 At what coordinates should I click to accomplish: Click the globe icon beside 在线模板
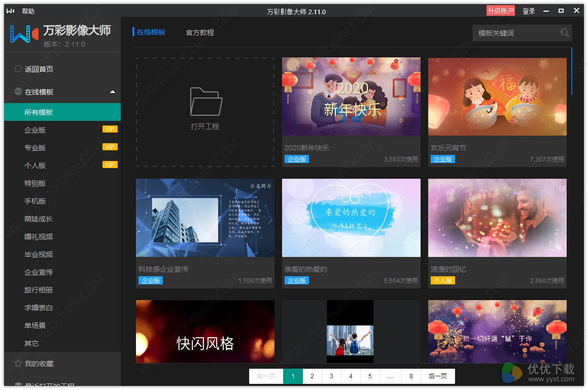click(x=18, y=91)
